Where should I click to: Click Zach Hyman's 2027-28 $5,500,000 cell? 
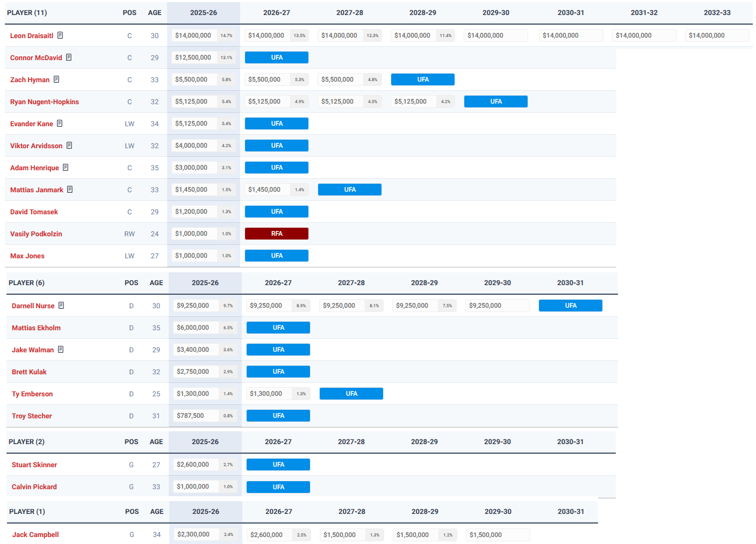coord(341,79)
